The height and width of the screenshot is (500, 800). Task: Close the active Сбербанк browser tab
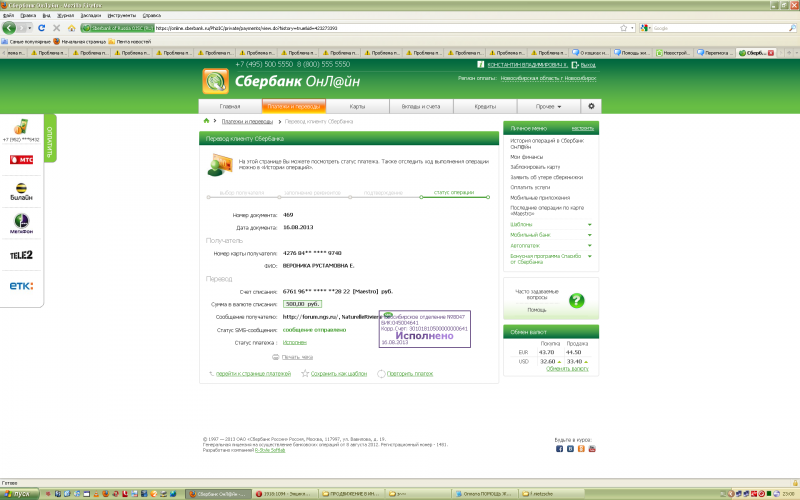[771, 53]
